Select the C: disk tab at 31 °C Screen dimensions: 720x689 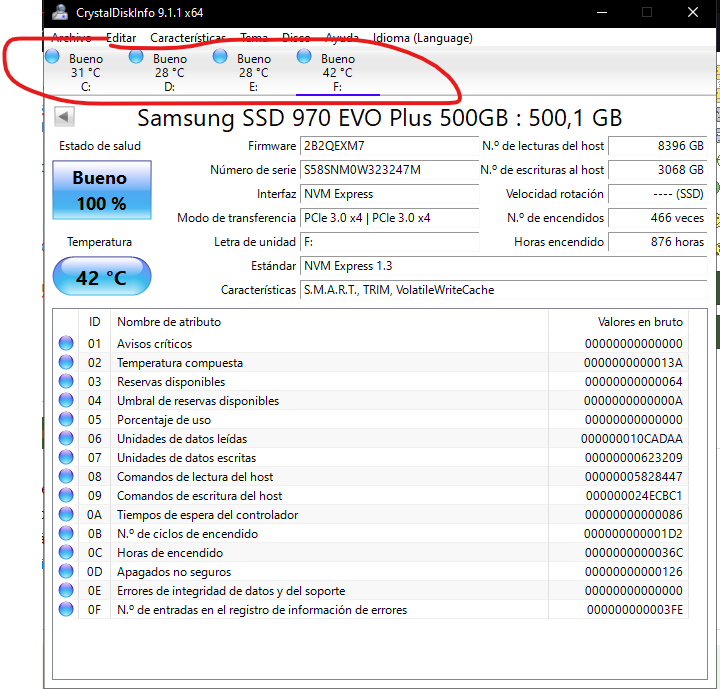(x=86, y=72)
